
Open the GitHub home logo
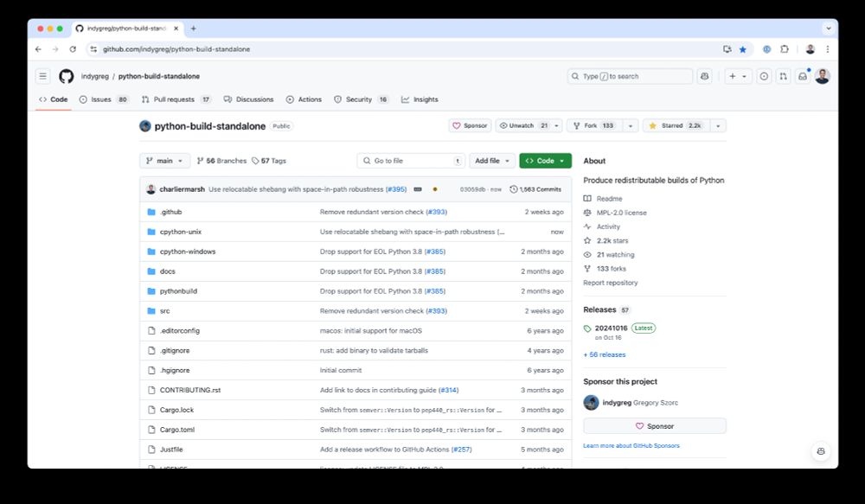point(67,76)
